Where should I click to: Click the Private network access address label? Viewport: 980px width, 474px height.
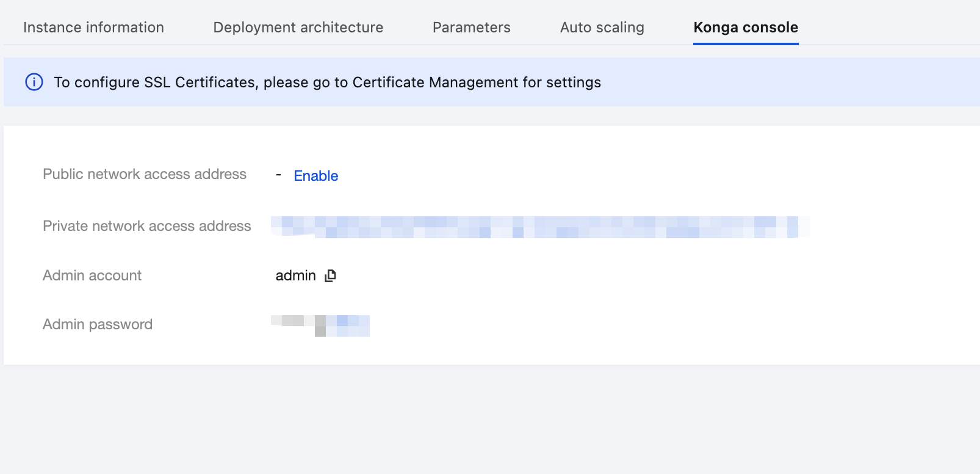[147, 226]
